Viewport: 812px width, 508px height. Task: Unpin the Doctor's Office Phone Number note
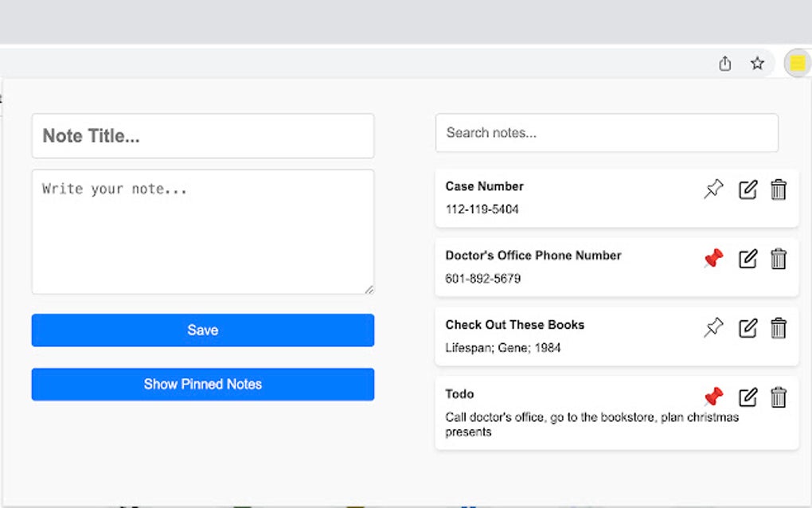tap(713, 258)
